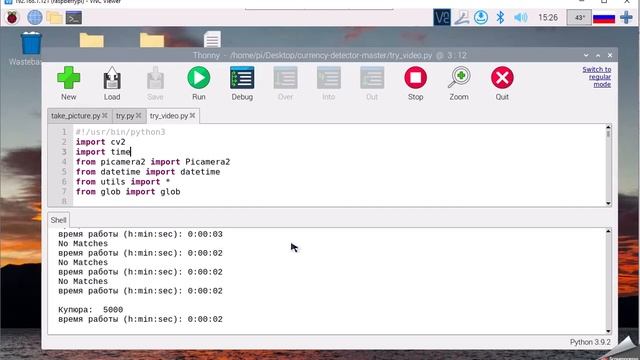Screen dimensions: 640x360
Task: Click the code editor scroll up arrow
Action: [609, 127]
